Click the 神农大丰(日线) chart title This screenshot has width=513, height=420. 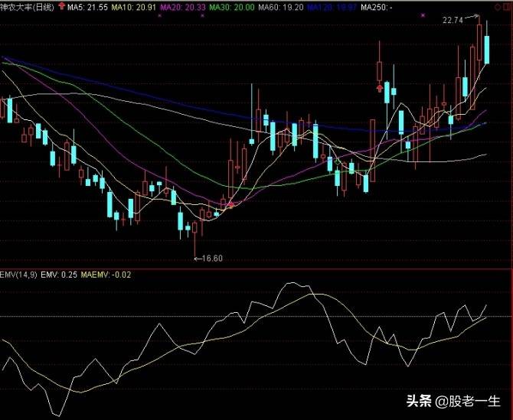27,7
